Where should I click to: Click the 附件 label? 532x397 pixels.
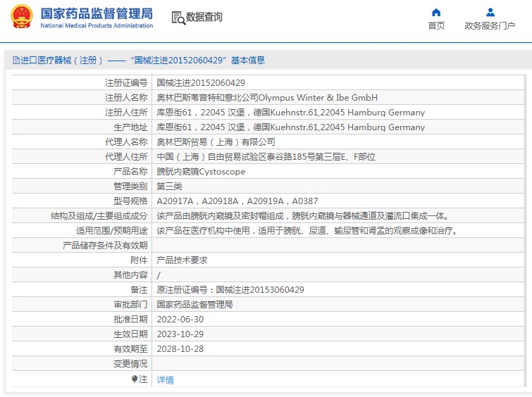[139, 260]
